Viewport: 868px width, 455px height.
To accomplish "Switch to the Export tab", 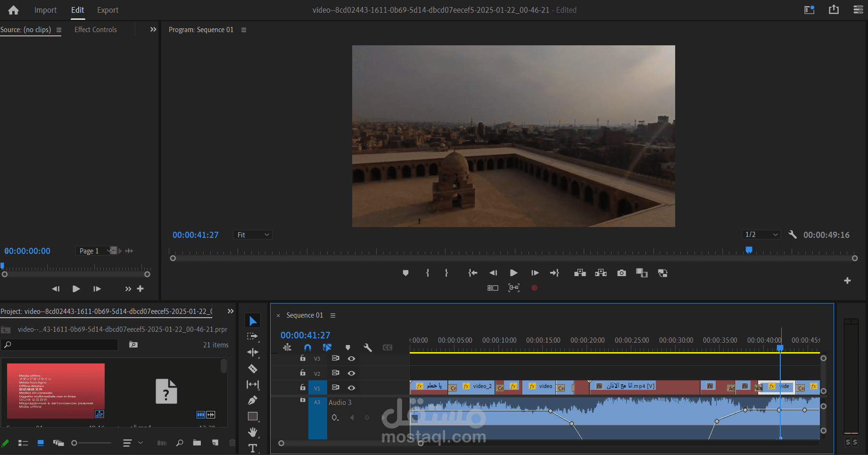I will pyautogui.click(x=107, y=10).
